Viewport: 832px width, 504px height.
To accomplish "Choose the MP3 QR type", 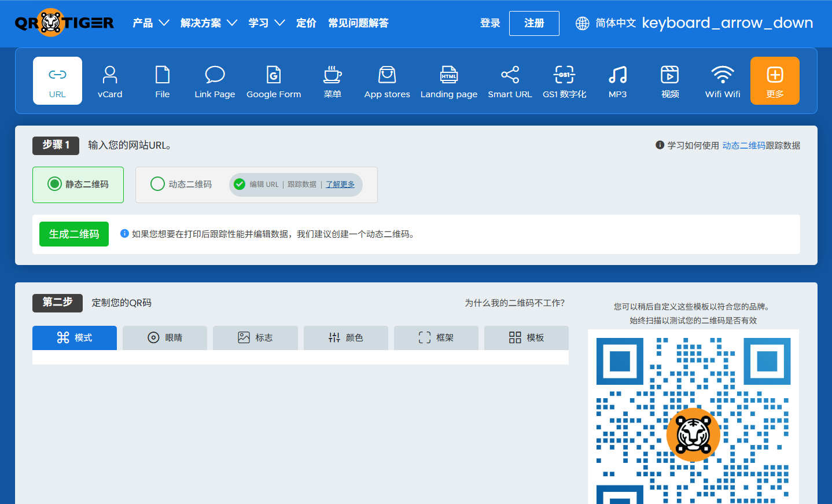I will click(617, 81).
